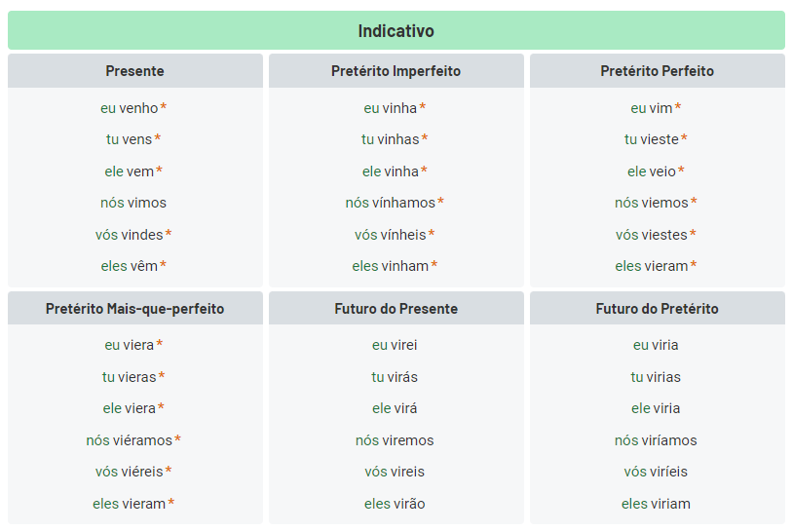This screenshot has height=532, width=792.
Task: Click the Futuro do Pretérito header
Action: click(657, 309)
